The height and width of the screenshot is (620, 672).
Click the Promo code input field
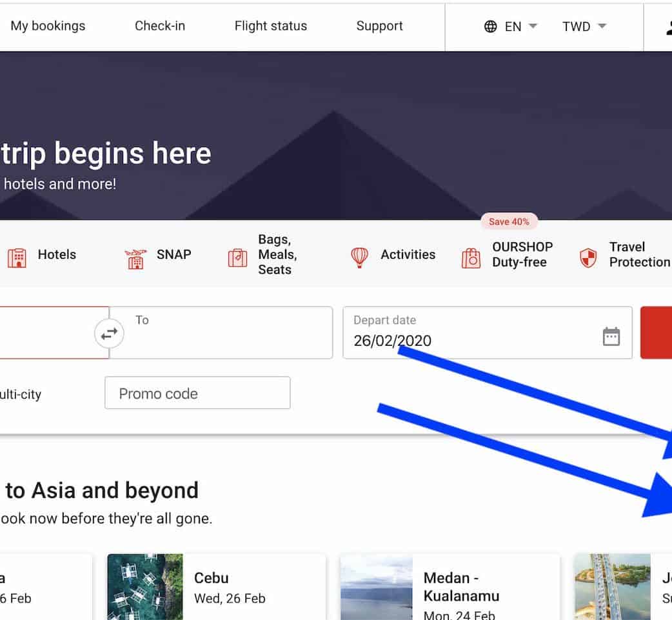click(197, 394)
